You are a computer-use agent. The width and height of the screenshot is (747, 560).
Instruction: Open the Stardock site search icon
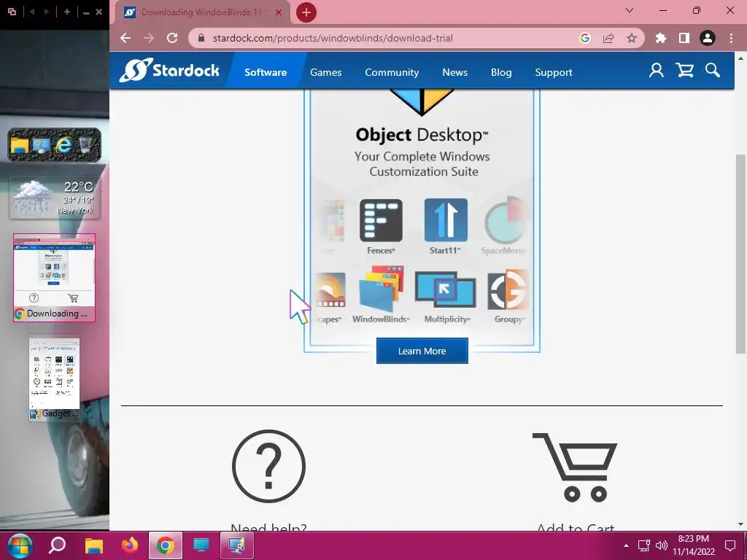coord(713,71)
